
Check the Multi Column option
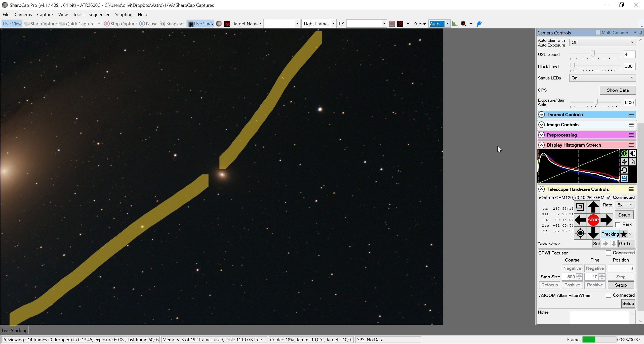click(x=598, y=33)
